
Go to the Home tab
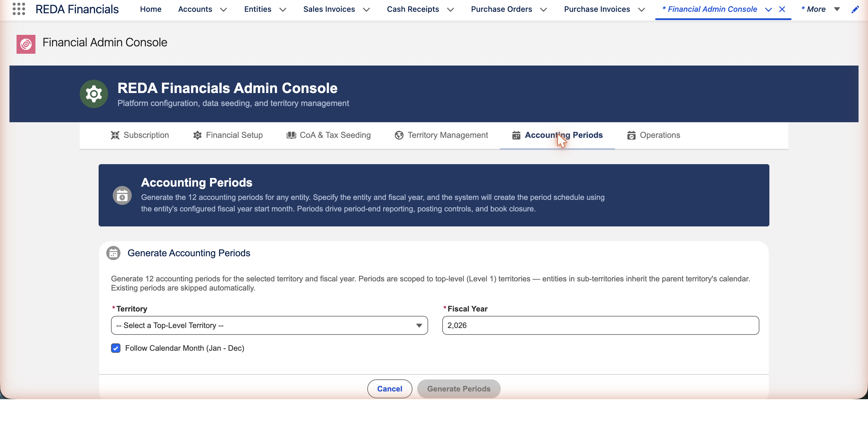(x=151, y=9)
